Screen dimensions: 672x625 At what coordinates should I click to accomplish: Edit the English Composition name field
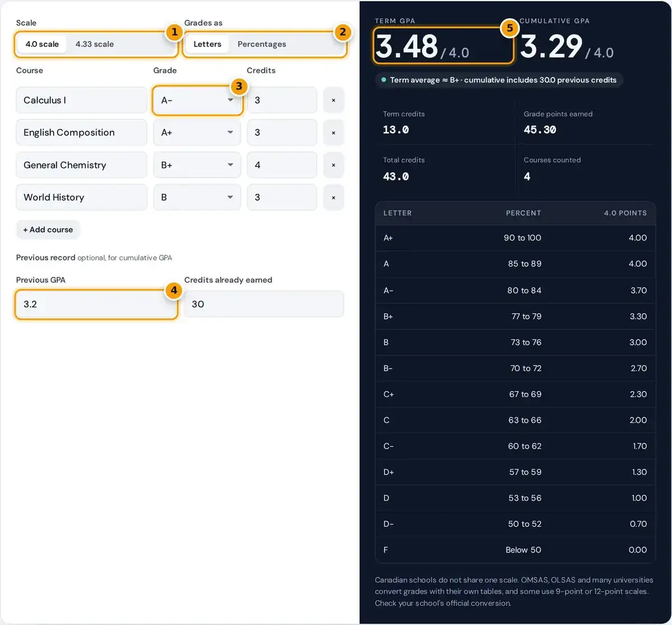point(82,133)
